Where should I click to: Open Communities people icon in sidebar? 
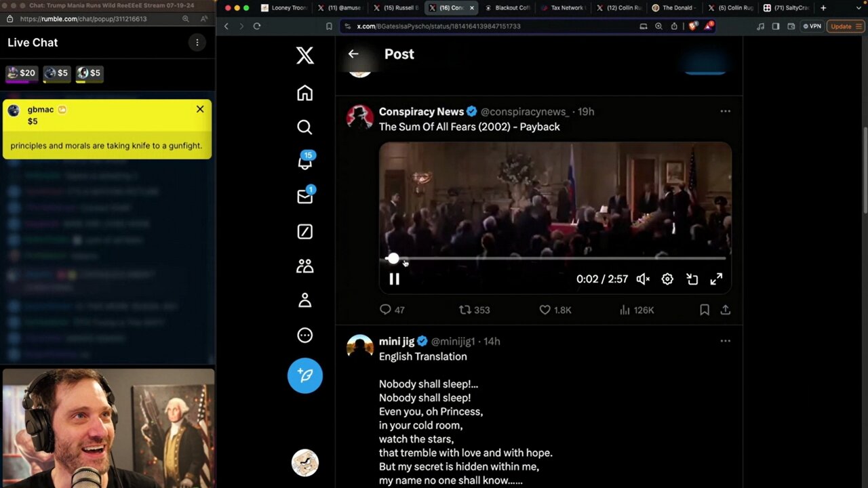pos(304,266)
